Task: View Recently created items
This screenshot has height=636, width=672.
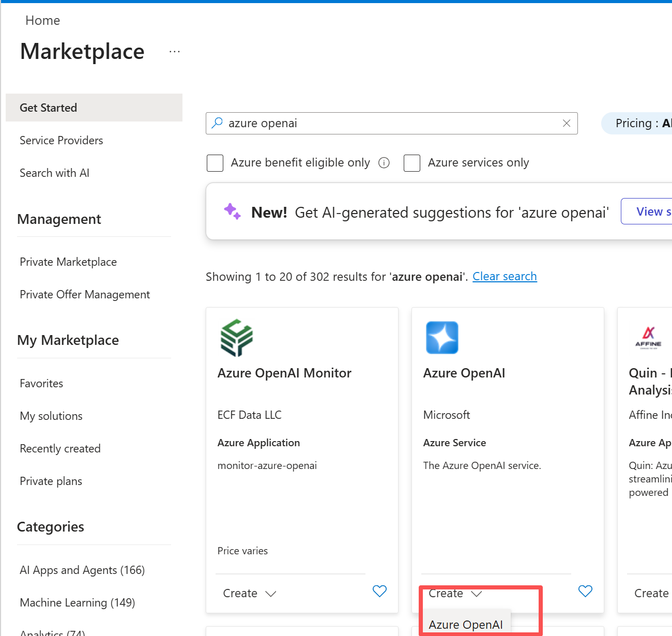Action: pyautogui.click(x=60, y=448)
